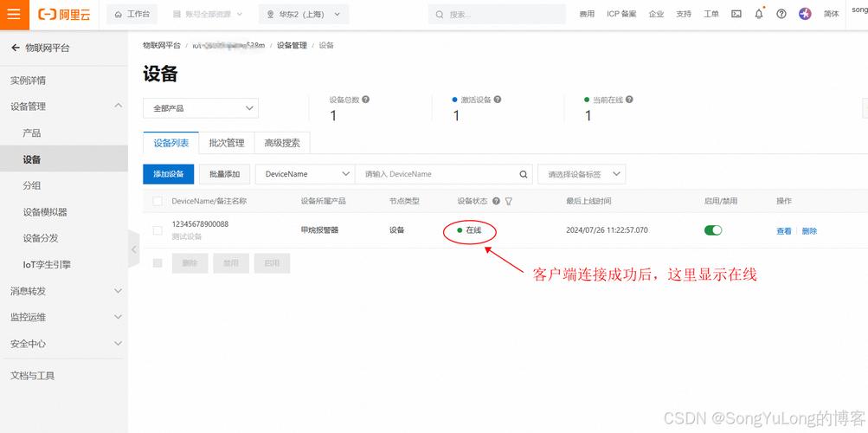Click back arrow beside 物联网平台

16,48
